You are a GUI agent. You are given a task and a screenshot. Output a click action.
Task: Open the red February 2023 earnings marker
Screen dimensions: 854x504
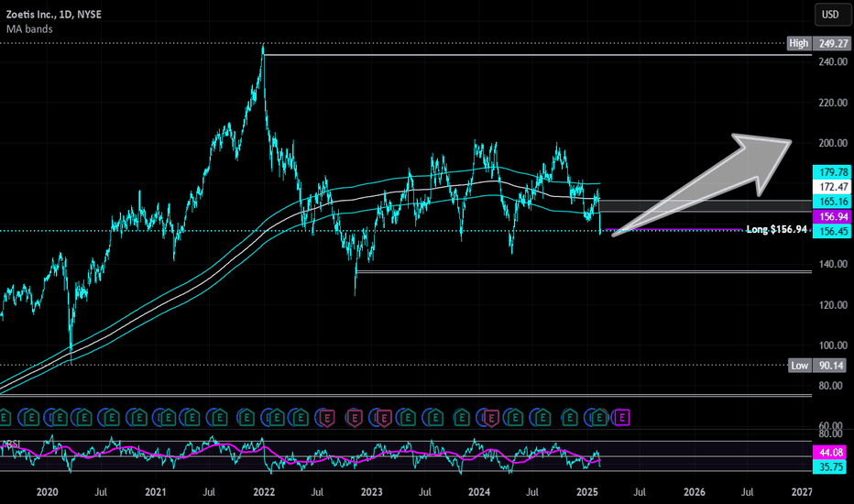coord(384,418)
